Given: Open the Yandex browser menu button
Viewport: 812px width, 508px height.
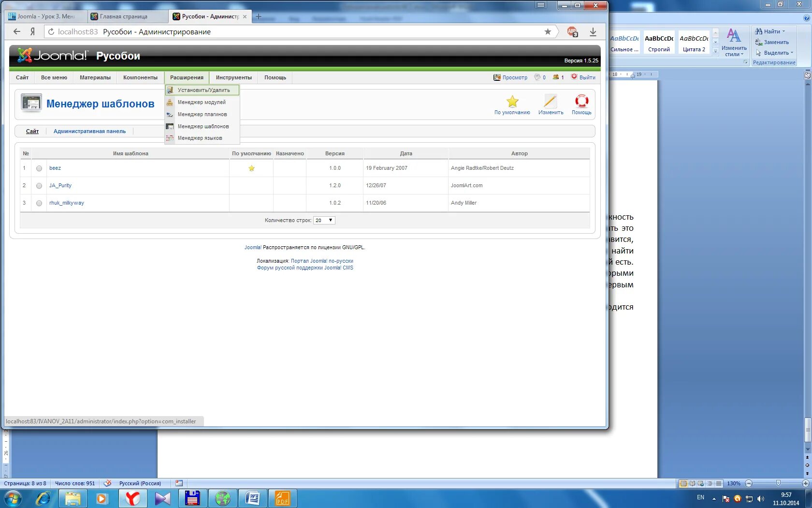Looking at the screenshot, I should coord(541,5).
